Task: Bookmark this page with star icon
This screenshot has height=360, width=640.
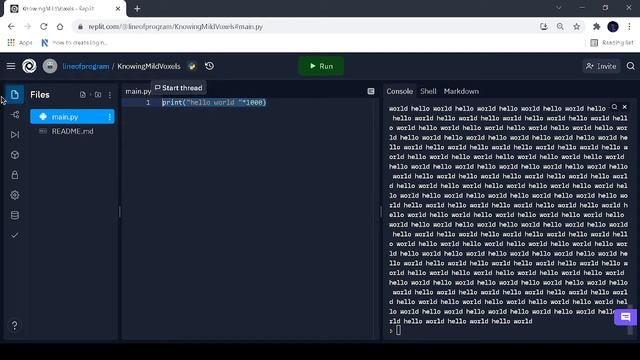Action: [576, 27]
